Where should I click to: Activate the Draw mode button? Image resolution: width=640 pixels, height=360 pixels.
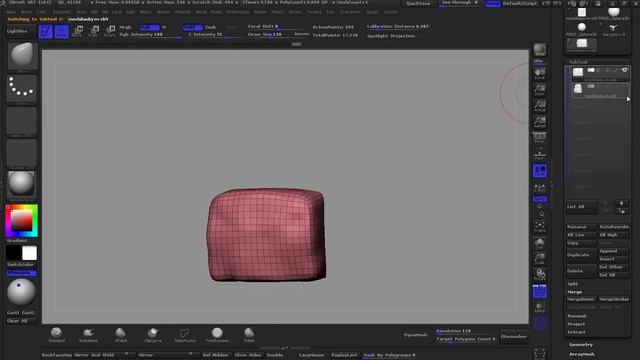[62, 31]
